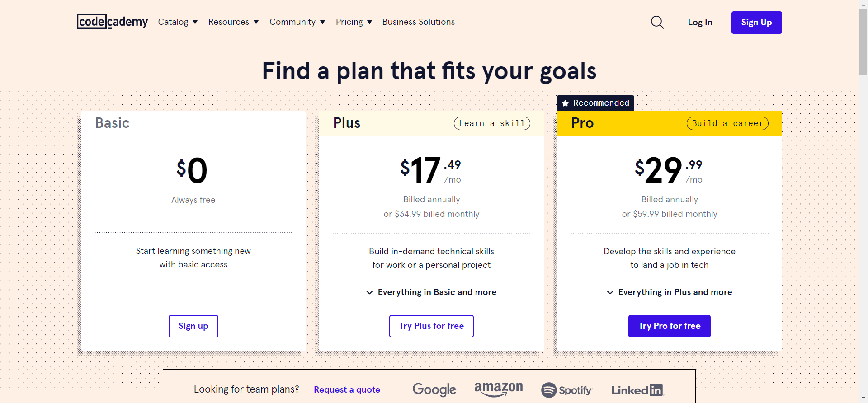Open the Pricing dropdown menu

point(354,22)
